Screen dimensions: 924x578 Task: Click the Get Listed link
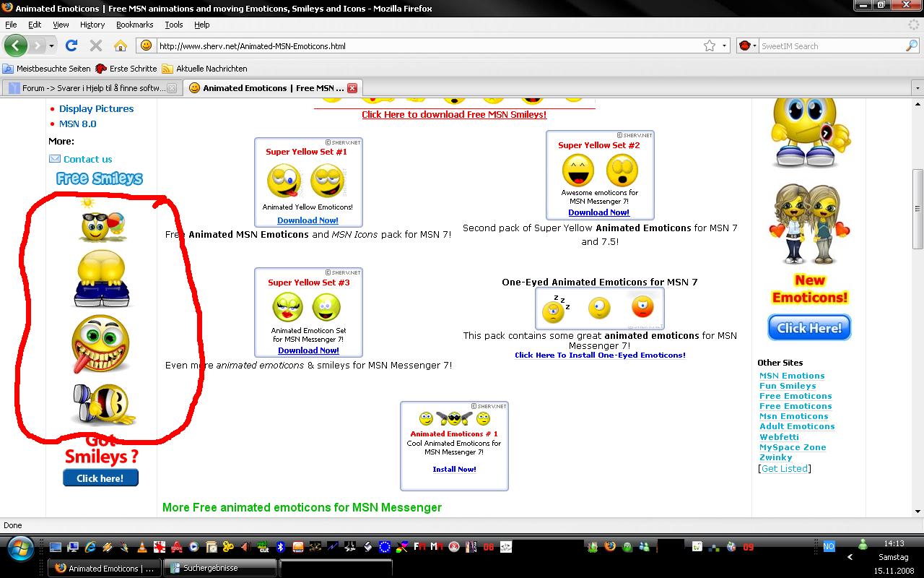click(x=785, y=468)
